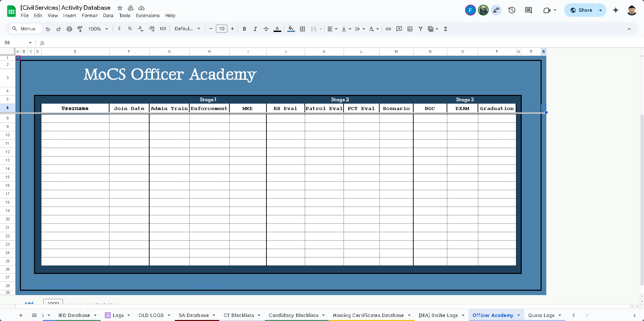Toggle italic formatting
This screenshot has height=321, width=644.
point(255,29)
